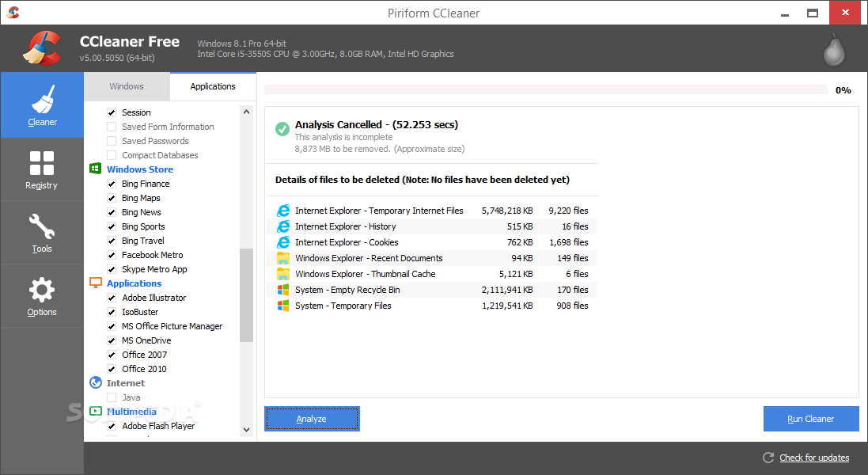Click the Windows Store category icon
The image size is (868, 475).
coord(95,169)
